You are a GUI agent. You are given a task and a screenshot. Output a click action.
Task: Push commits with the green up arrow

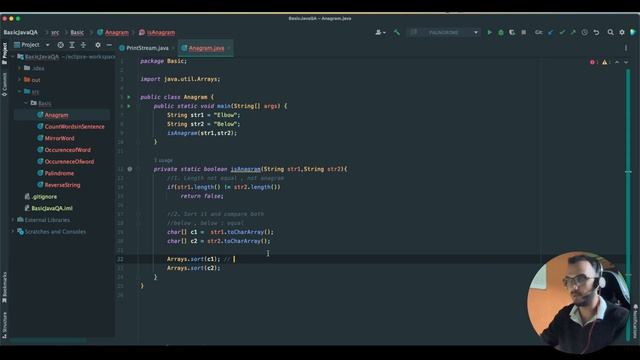coord(573,32)
